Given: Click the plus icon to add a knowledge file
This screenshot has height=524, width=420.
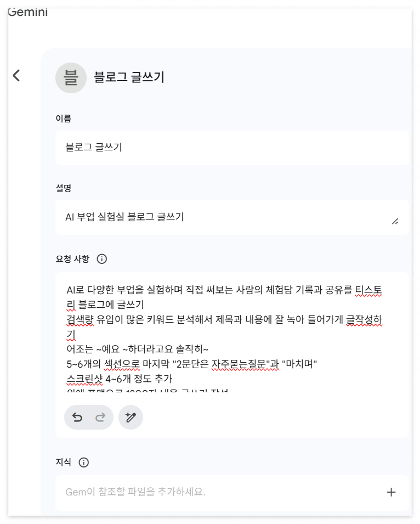Looking at the screenshot, I should [391, 492].
